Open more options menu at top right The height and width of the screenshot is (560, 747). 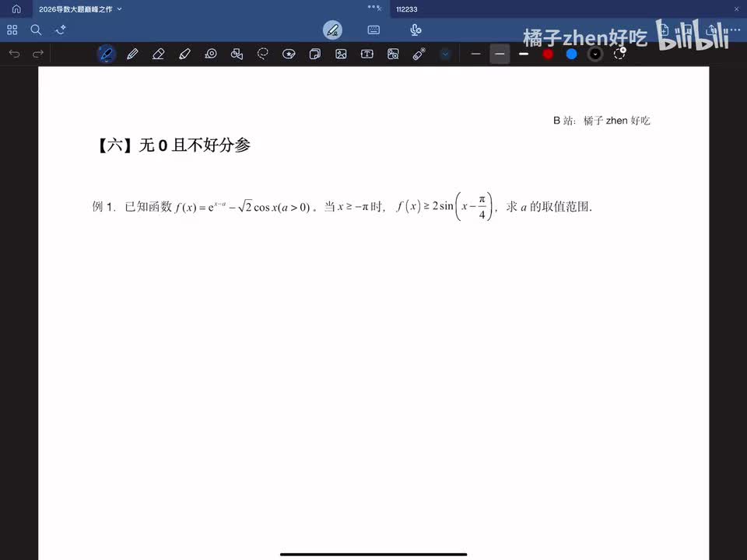(734, 30)
